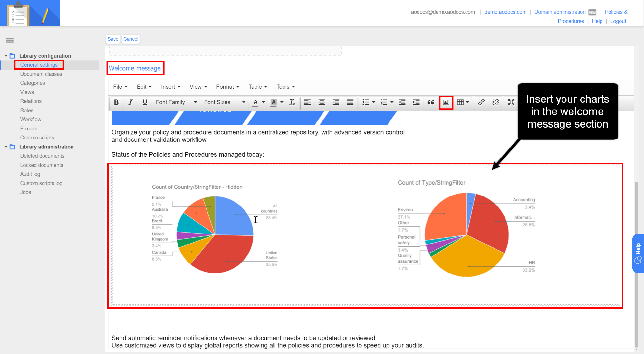This screenshot has height=354, width=644.
Task: Click the clipboard library logo
Action: pos(30,13)
